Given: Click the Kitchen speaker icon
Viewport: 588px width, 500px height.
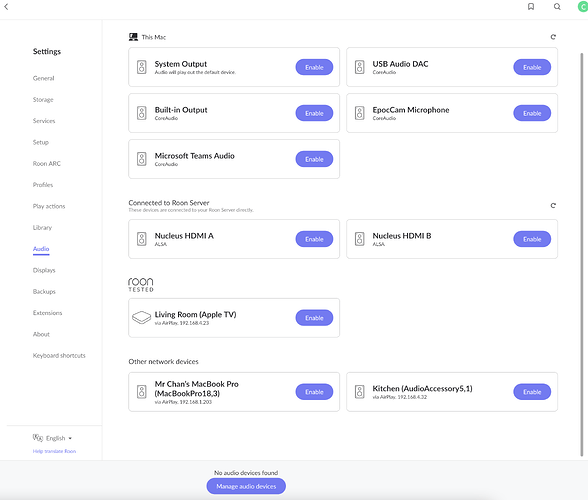Looking at the screenshot, I should [360, 392].
